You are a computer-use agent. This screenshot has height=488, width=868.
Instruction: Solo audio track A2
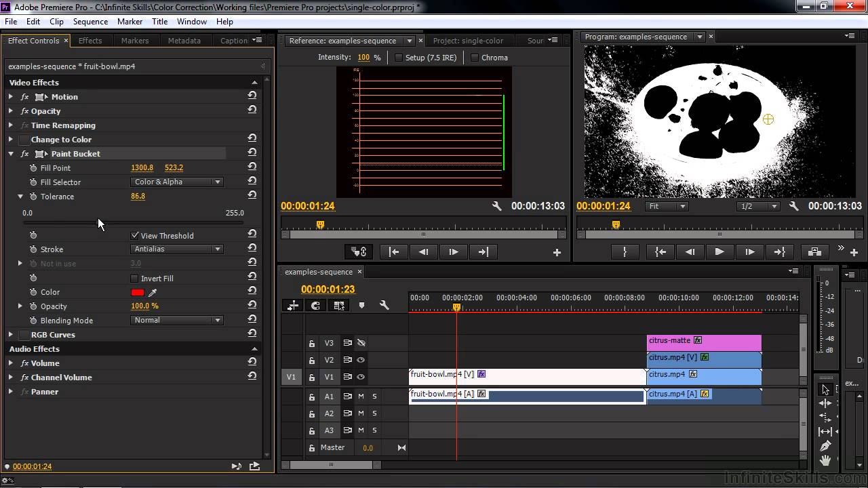tap(374, 413)
